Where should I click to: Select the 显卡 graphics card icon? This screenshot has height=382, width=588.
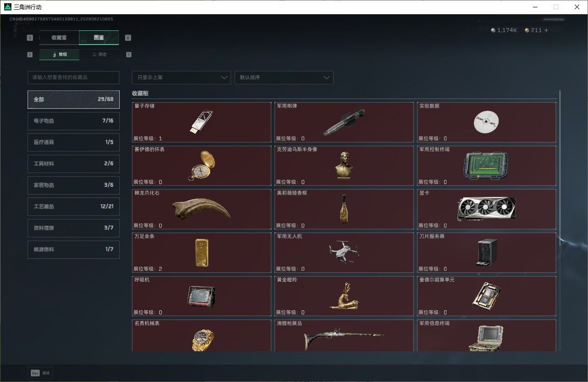coord(487,209)
